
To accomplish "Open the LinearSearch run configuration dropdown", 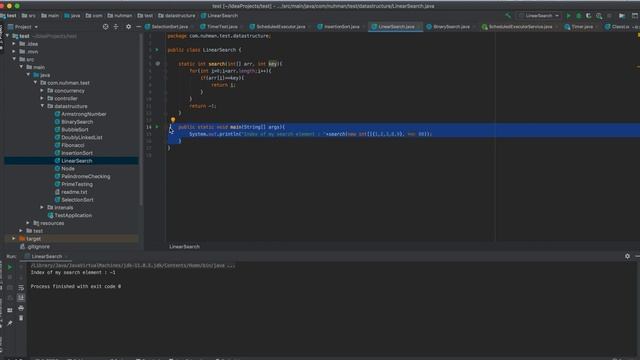I will tap(538, 16).
